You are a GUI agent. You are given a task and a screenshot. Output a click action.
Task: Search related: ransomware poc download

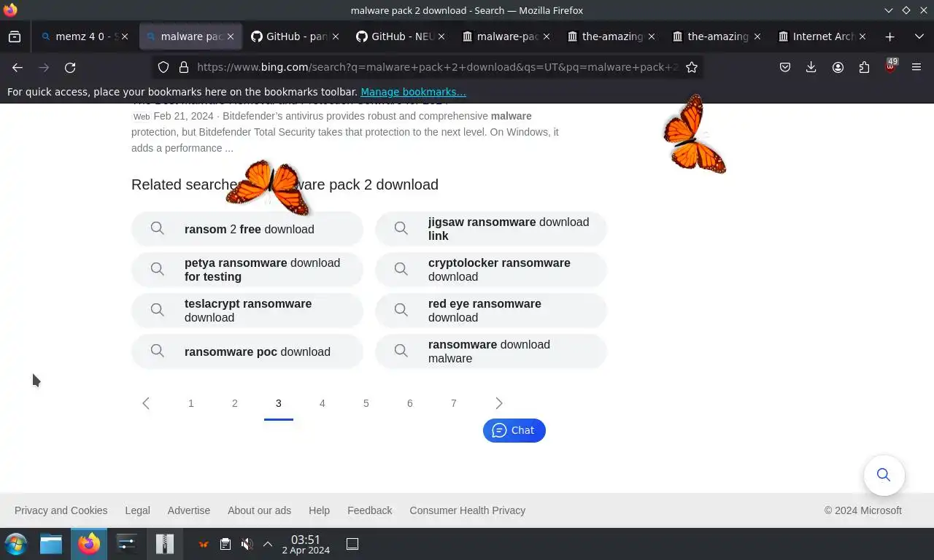[x=247, y=351]
